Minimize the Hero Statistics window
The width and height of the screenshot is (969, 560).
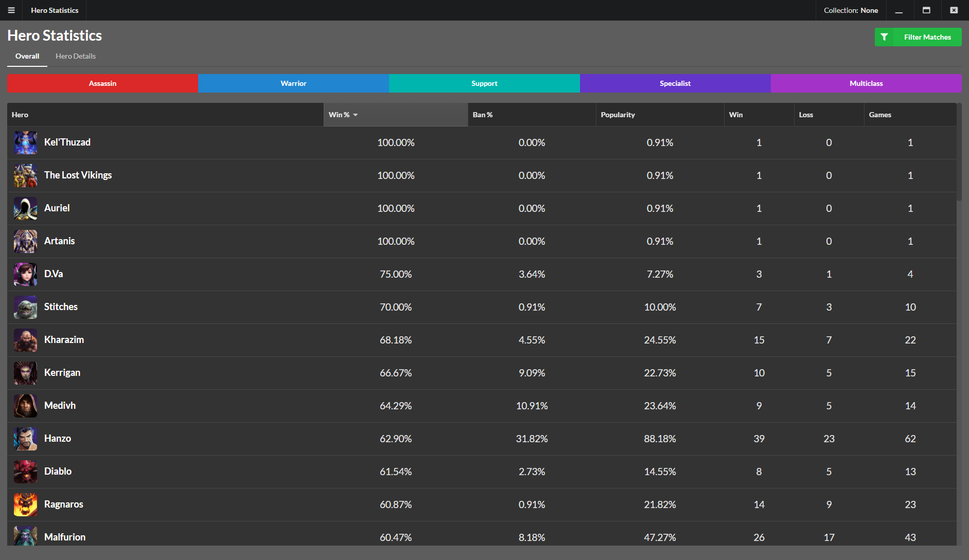[x=898, y=10]
